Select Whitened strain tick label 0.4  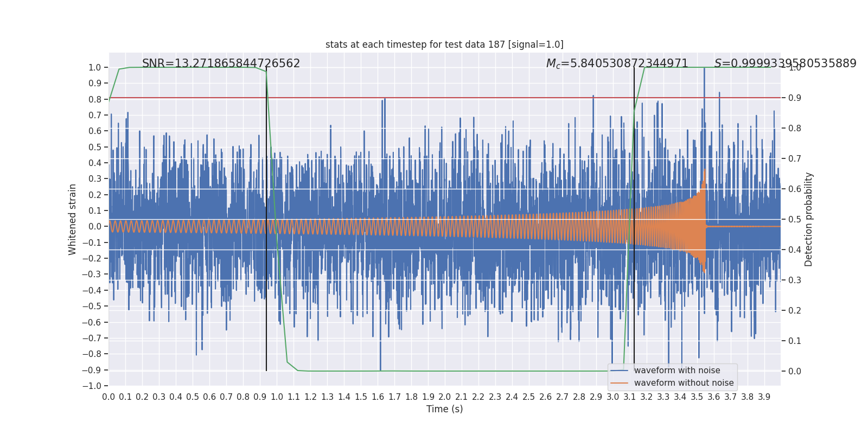coord(95,163)
